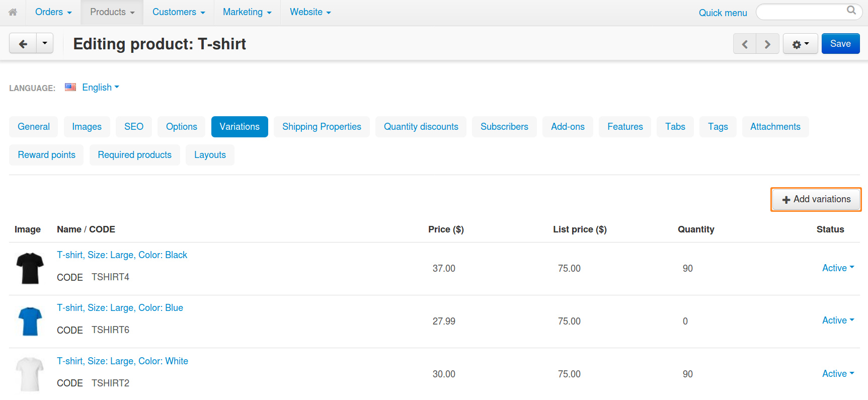Open the Subscribers tab
The height and width of the screenshot is (400, 868).
click(504, 127)
